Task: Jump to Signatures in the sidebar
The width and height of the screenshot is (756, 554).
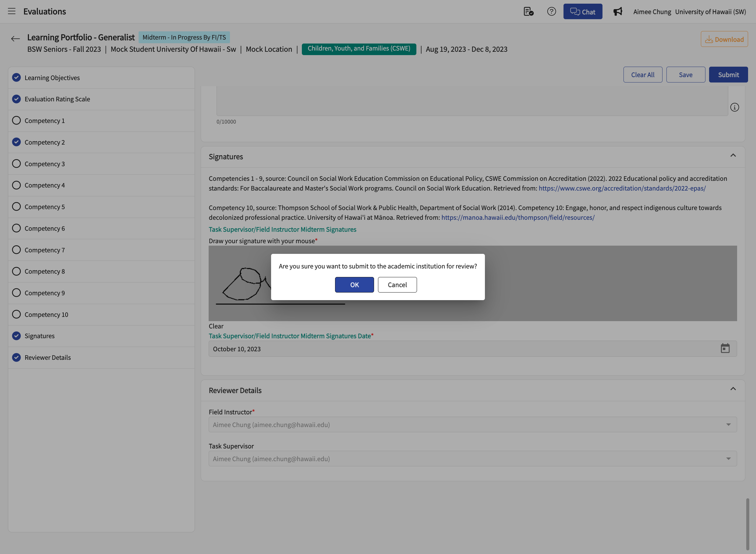Action: (x=101, y=336)
